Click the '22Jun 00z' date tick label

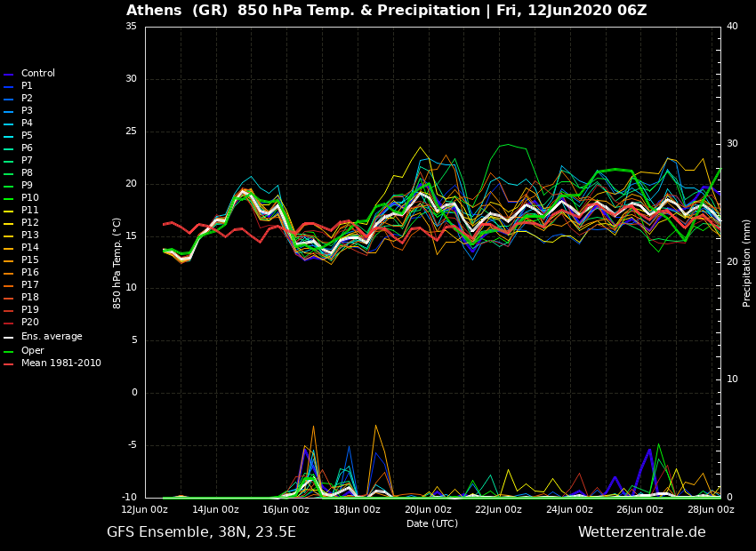[x=499, y=509]
